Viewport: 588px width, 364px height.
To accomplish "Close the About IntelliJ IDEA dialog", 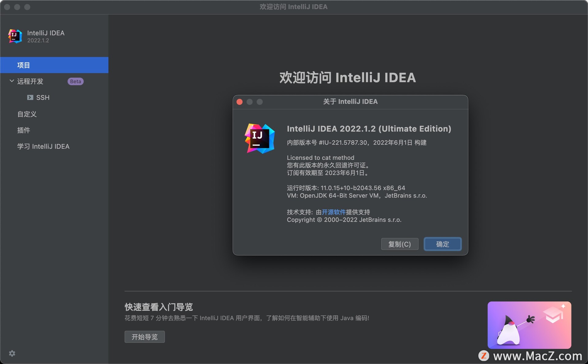I will point(239,102).
